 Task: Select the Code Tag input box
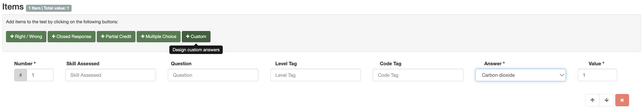point(418,75)
